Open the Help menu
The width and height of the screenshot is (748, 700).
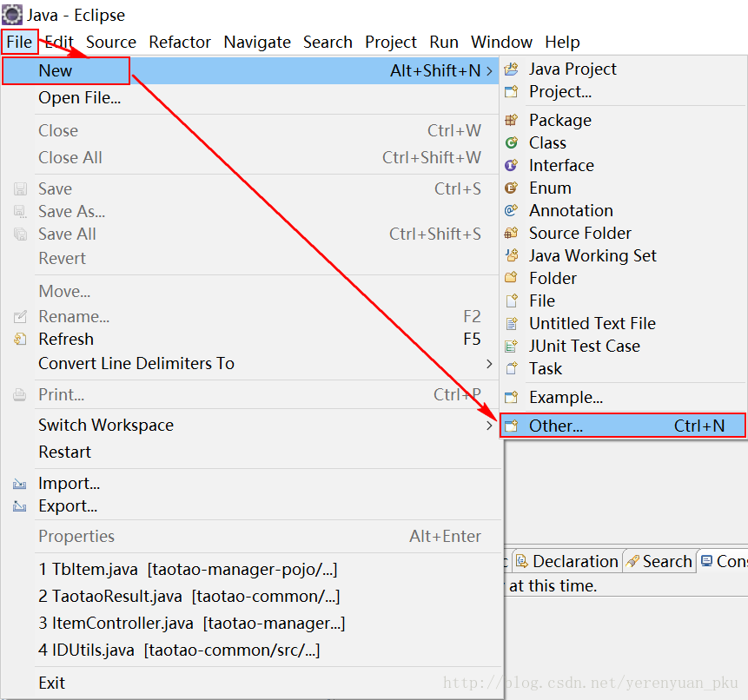point(562,42)
